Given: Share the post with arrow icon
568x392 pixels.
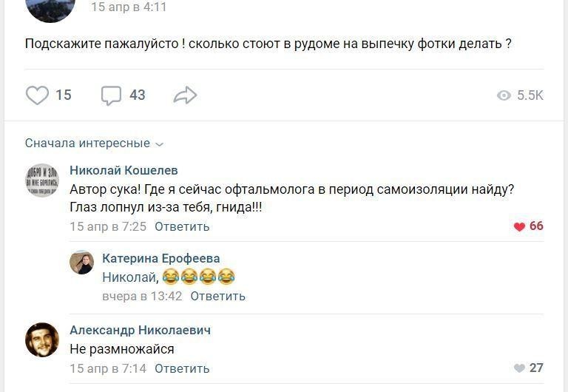Looking at the screenshot, I should tap(185, 95).
